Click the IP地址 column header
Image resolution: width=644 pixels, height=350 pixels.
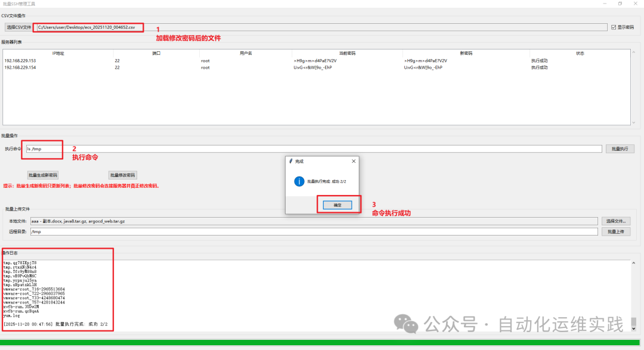point(58,54)
